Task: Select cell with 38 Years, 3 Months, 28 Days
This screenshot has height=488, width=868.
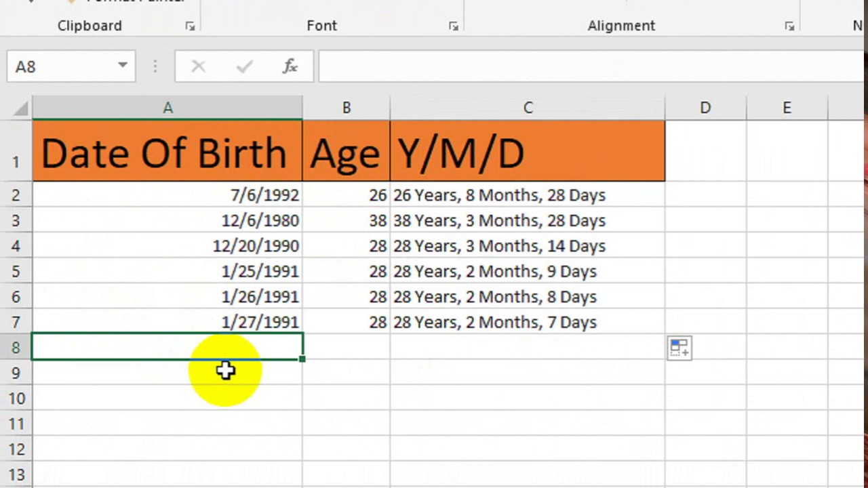Action: (528, 221)
